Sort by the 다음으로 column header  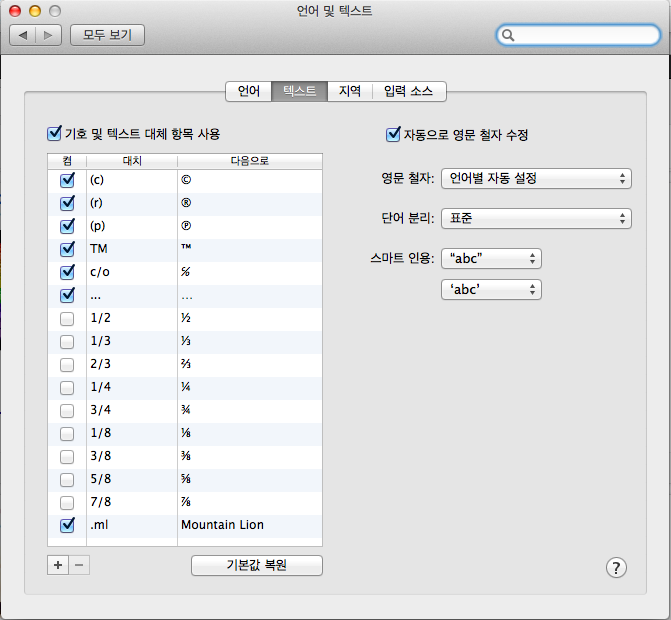click(x=250, y=161)
